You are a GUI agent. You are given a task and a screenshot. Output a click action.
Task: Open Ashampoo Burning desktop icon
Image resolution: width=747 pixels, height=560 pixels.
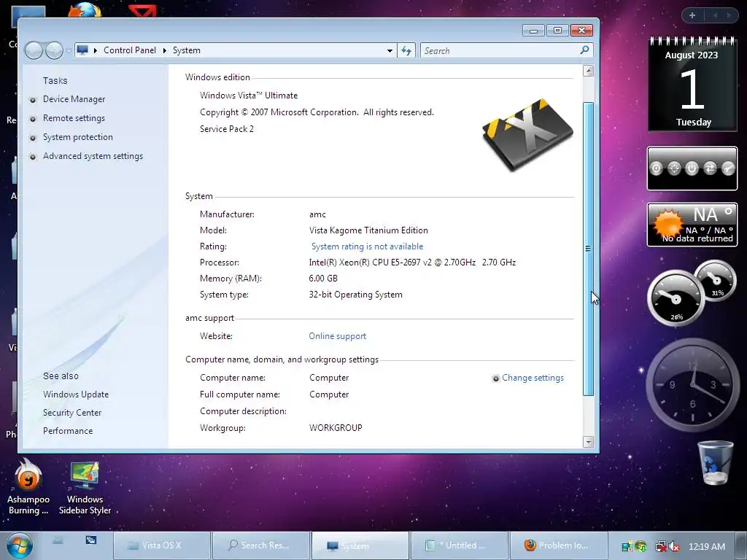pyautogui.click(x=28, y=488)
